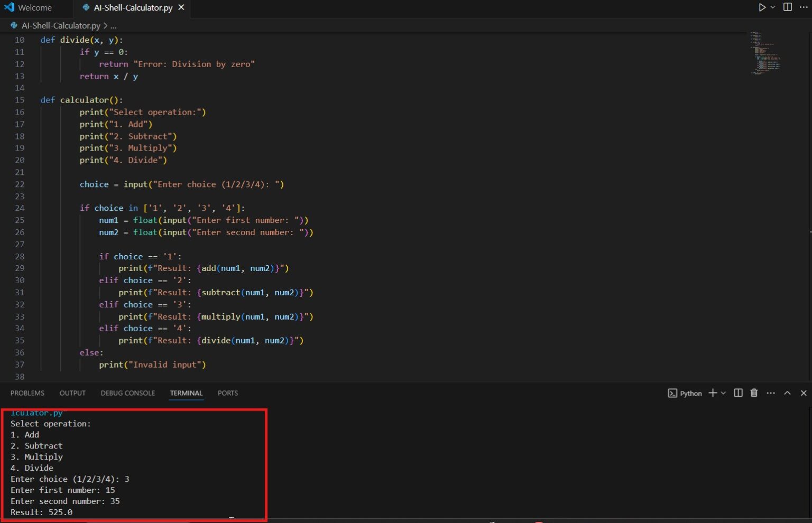The height and width of the screenshot is (523, 812).
Task: Select the PROBLEMS panel tab
Action: (27, 393)
